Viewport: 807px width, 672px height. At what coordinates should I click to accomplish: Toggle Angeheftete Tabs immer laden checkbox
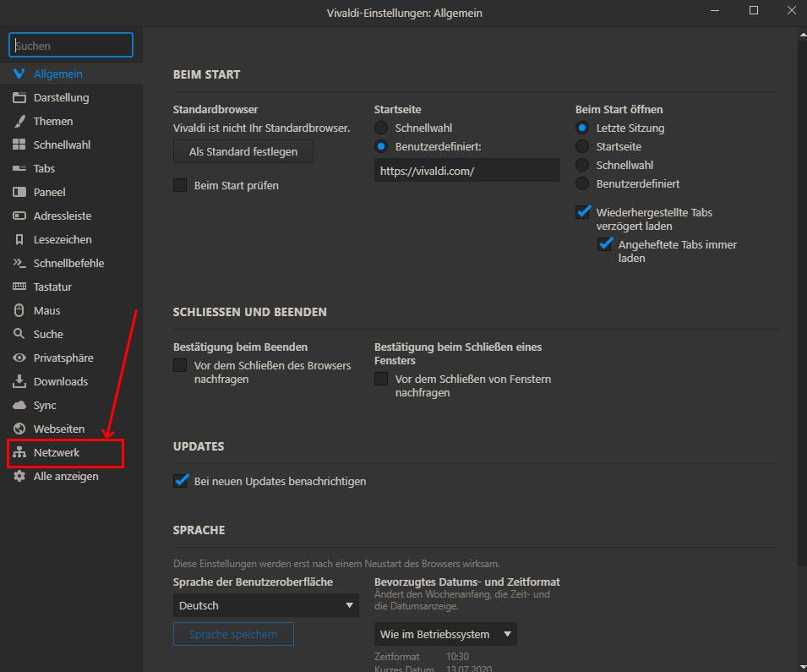605,244
